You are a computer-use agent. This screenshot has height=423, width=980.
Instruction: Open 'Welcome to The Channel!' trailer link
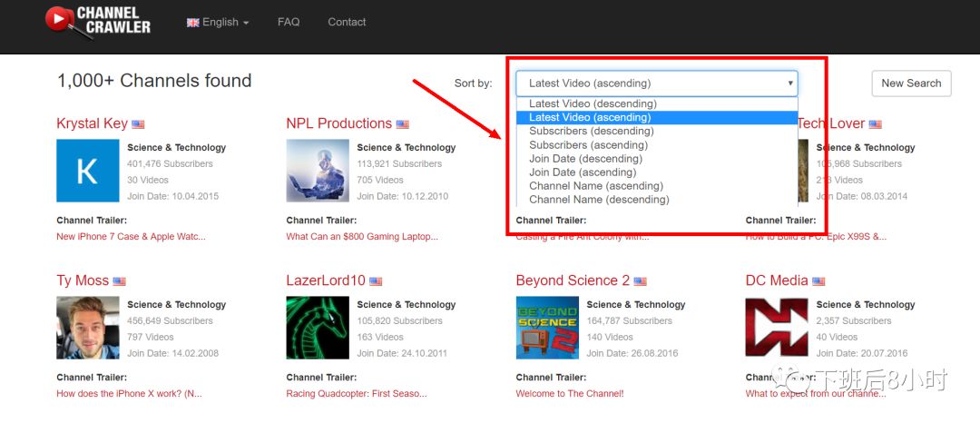pos(569,394)
